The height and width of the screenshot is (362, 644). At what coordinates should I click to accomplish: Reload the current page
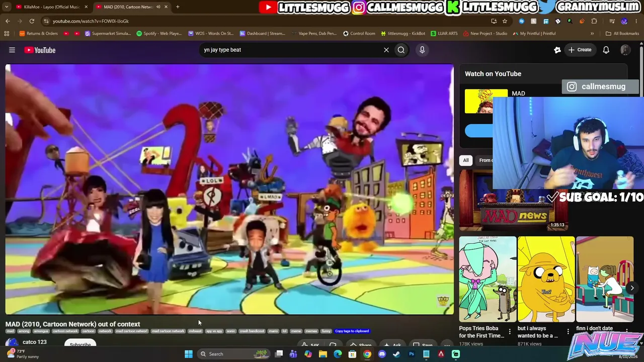pos(32,21)
